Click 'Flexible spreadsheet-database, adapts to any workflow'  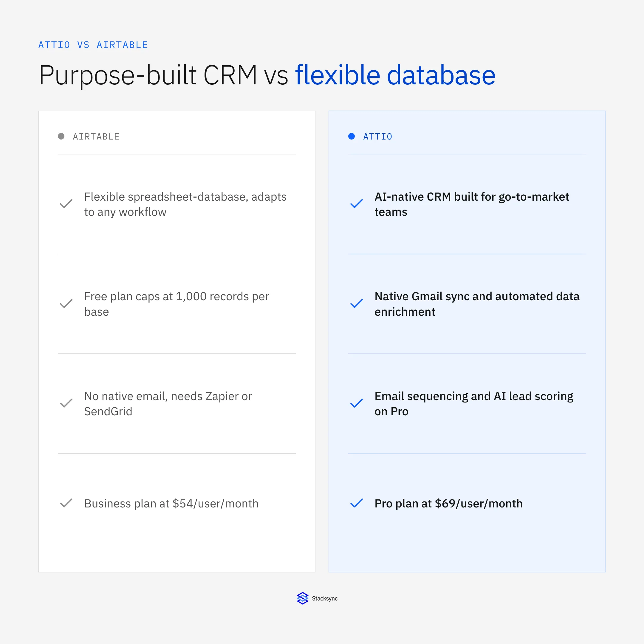(x=185, y=204)
